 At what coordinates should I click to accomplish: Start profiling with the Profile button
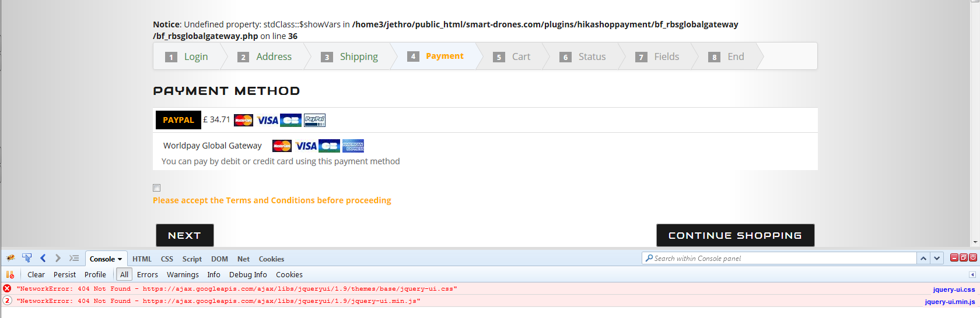pos(95,274)
